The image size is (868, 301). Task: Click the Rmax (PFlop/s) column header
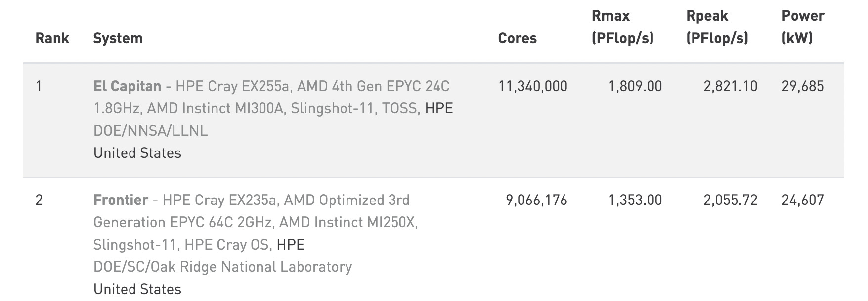point(622,27)
